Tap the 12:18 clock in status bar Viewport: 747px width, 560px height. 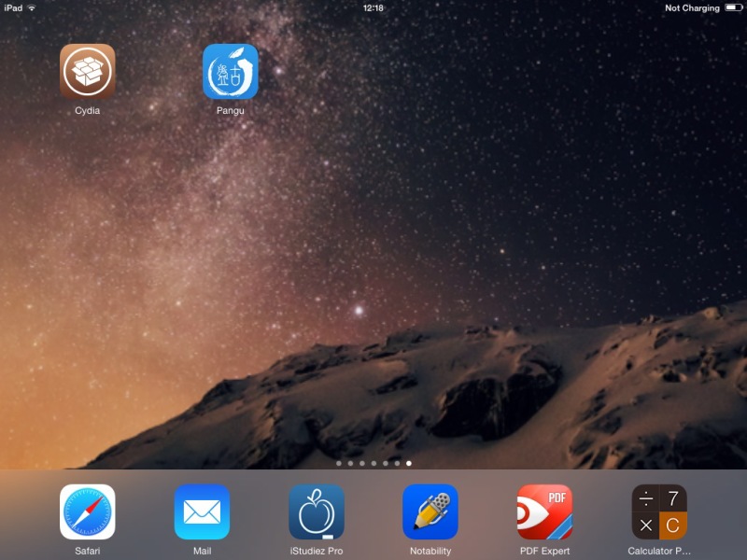click(x=373, y=8)
